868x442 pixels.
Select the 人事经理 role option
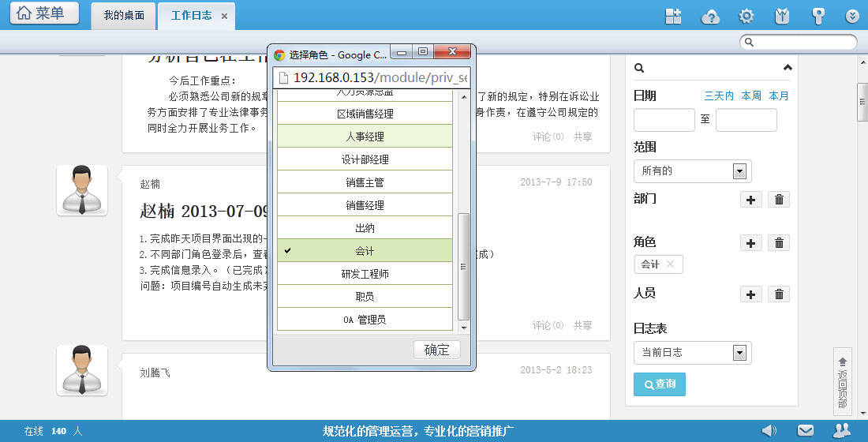tap(364, 137)
